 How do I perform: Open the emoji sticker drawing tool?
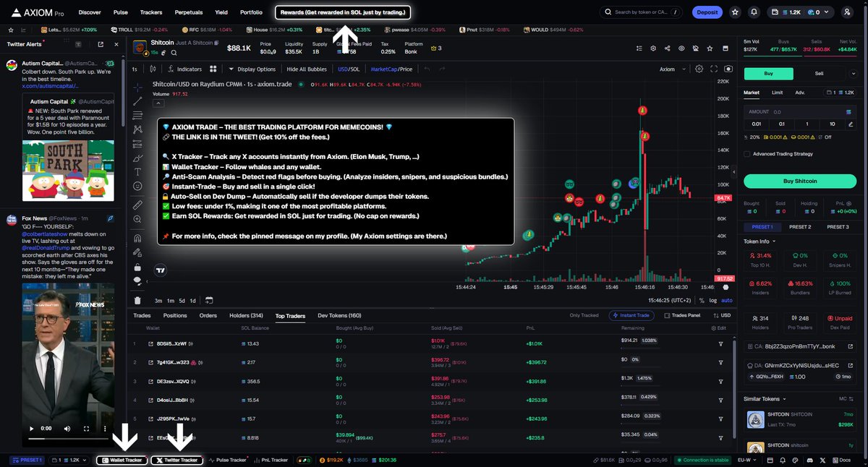137,186
